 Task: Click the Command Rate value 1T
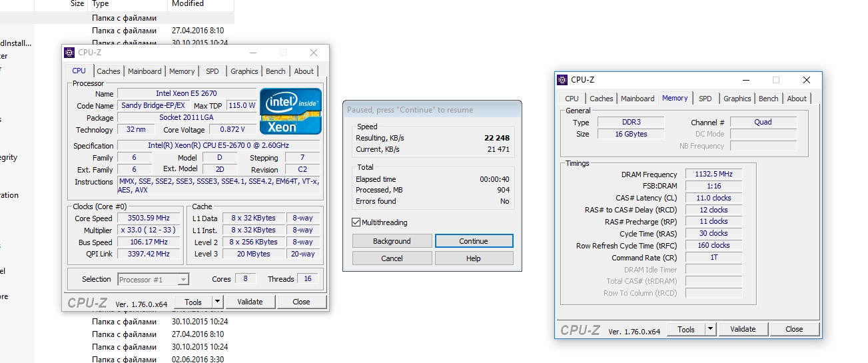tap(713, 257)
